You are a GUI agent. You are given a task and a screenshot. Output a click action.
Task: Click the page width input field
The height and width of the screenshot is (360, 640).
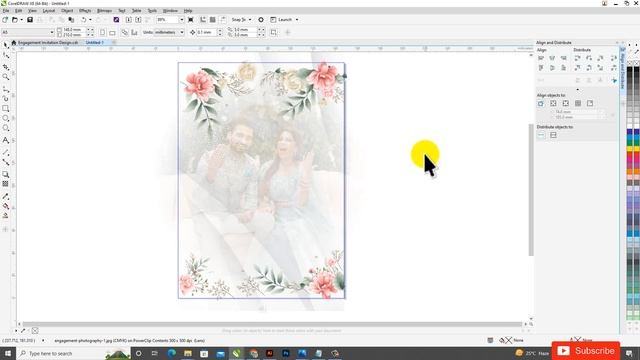[73, 29]
